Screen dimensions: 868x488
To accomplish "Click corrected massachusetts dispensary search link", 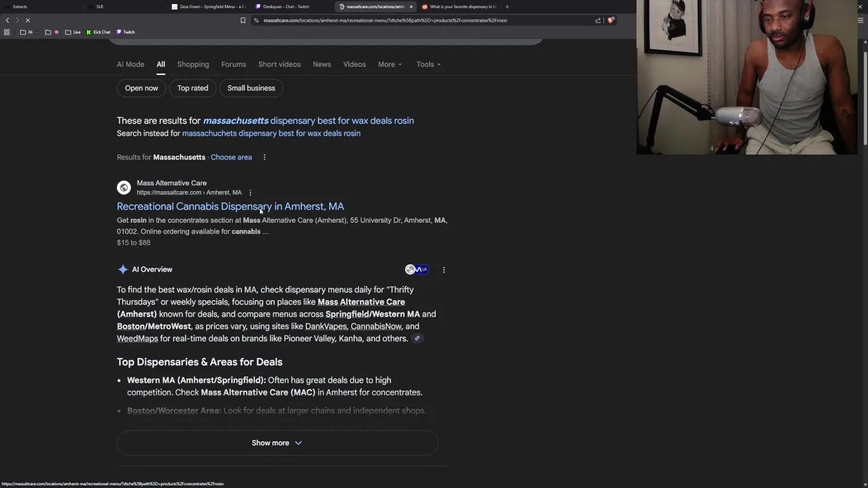I will click(309, 121).
